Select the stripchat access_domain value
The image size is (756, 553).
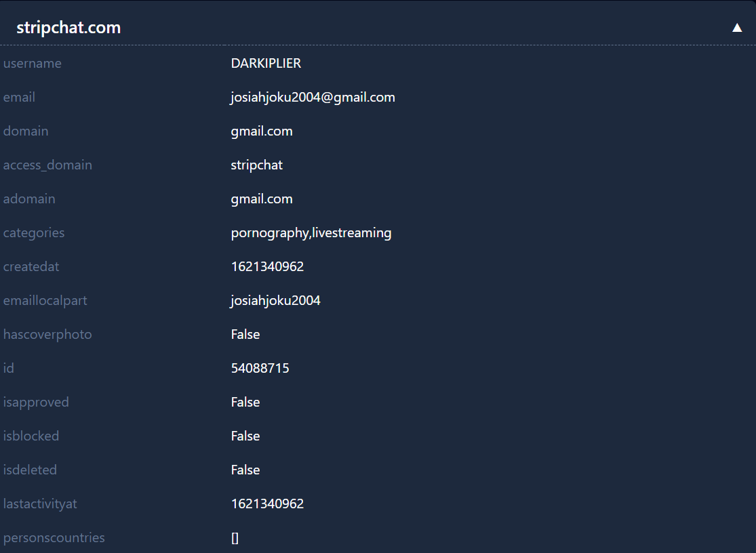256,165
